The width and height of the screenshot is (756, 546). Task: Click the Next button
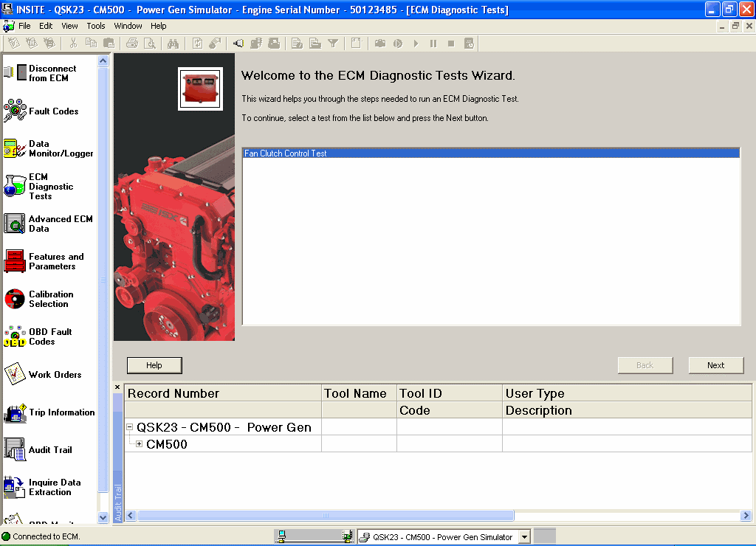[x=715, y=365]
